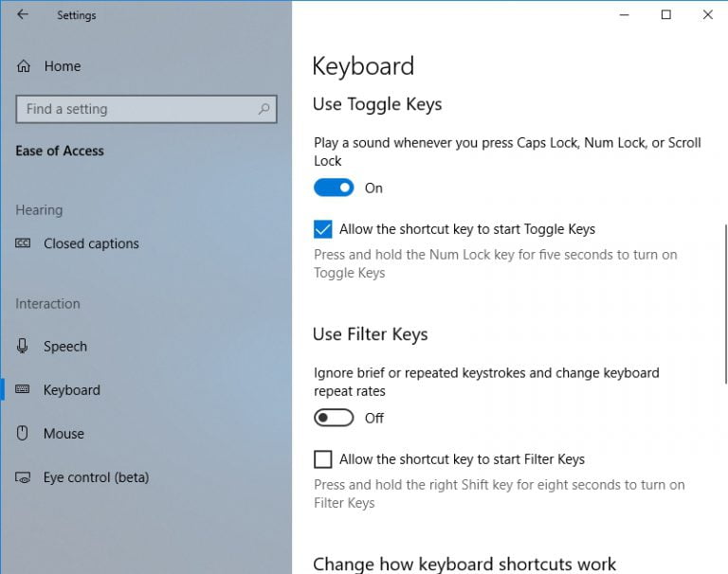Uncheck Allow shortcut key to start Toggle Keys

tap(323, 229)
